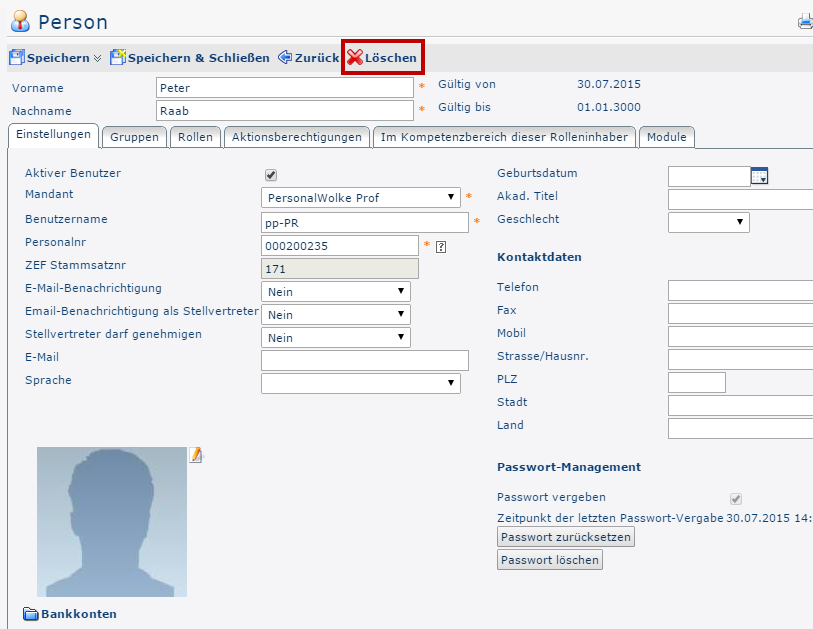
Task: Click the Strasse/Hausnr. input field
Action: click(x=740, y=359)
